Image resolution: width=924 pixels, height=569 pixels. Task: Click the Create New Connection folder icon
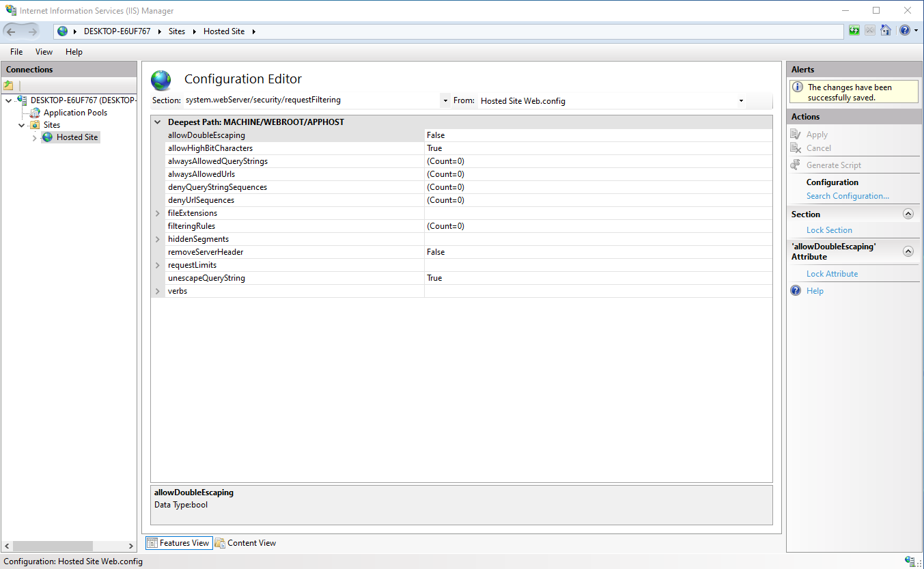click(10, 84)
